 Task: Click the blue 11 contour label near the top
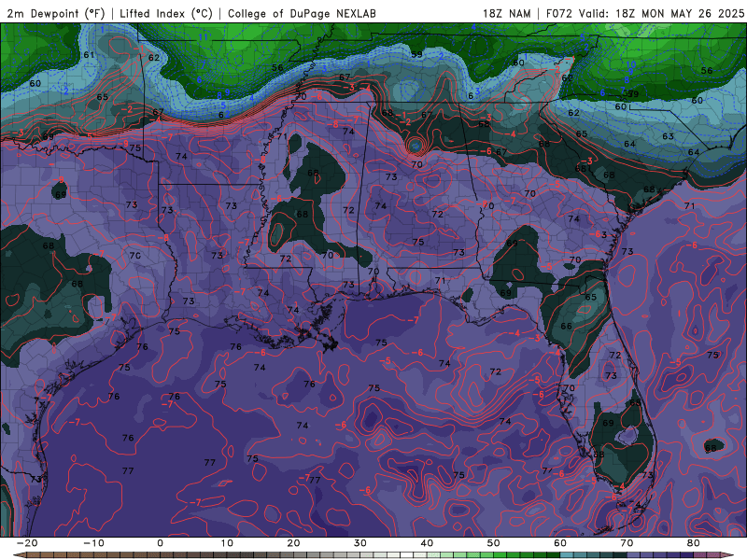click(203, 37)
